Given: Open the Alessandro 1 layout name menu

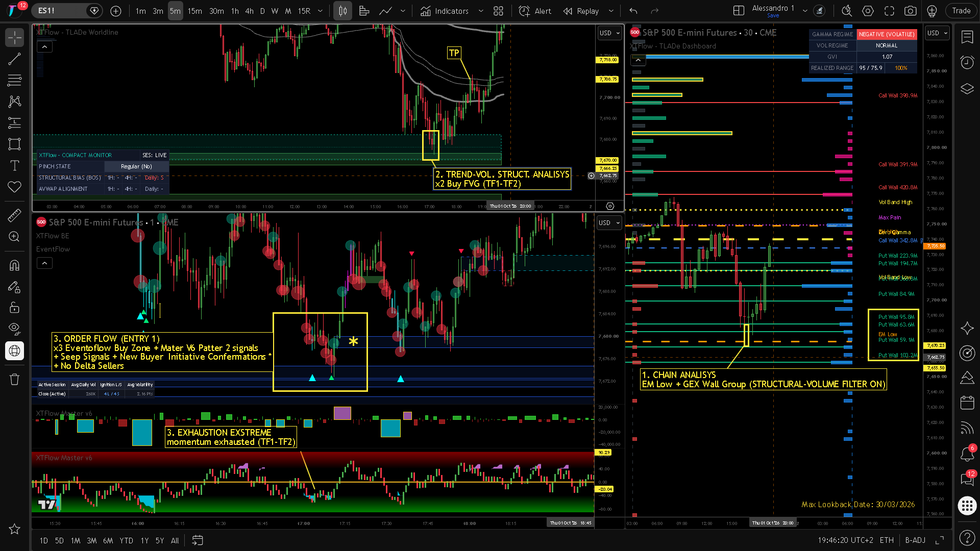Looking at the screenshot, I should (x=773, y=11).
